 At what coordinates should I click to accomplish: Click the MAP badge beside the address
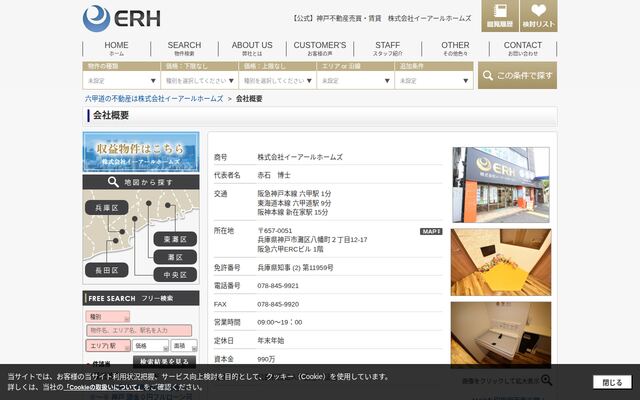coord(431,231)
